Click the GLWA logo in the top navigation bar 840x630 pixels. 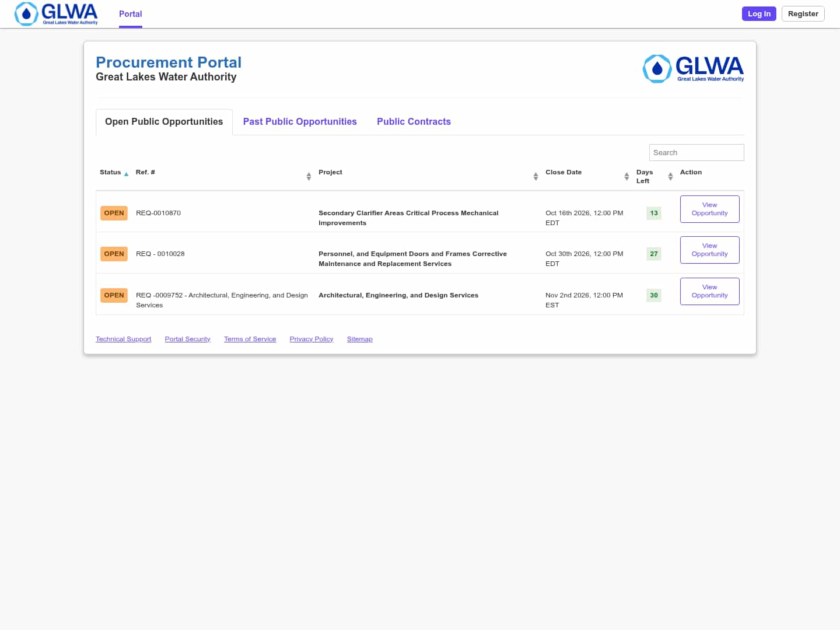pos(56,13)
